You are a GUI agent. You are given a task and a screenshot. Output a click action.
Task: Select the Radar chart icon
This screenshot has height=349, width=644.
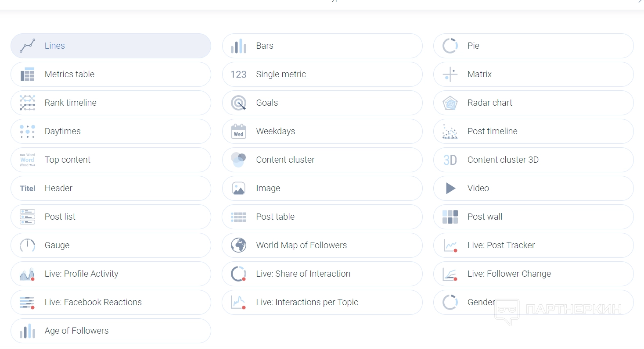[x=450, y=103]
